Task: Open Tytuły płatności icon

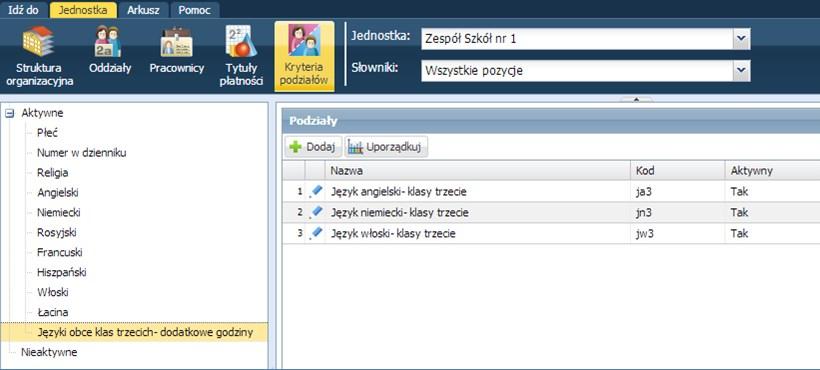Action: point(241,42)
